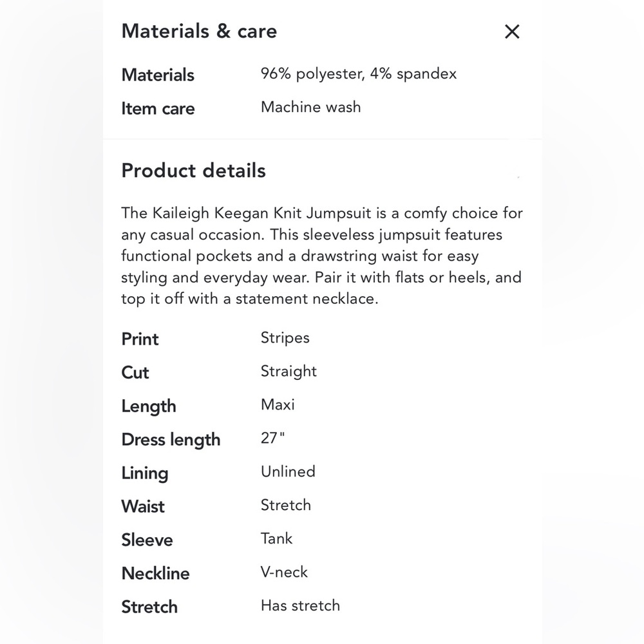This screenshot has height=644, width=644.
Task: Click the Waist label
Action: [143, 507]
